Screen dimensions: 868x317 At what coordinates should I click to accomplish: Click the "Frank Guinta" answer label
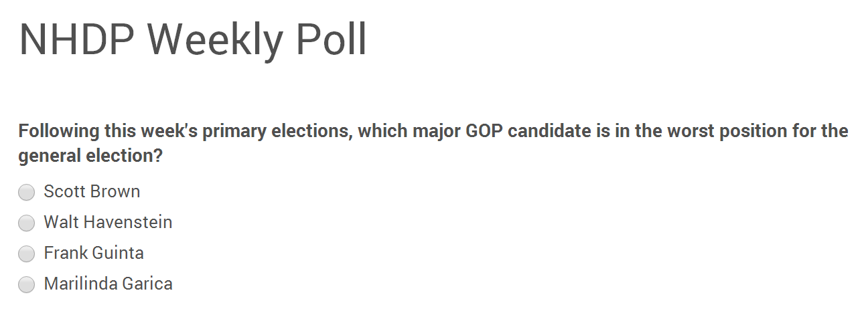click(x=94, y=253)
